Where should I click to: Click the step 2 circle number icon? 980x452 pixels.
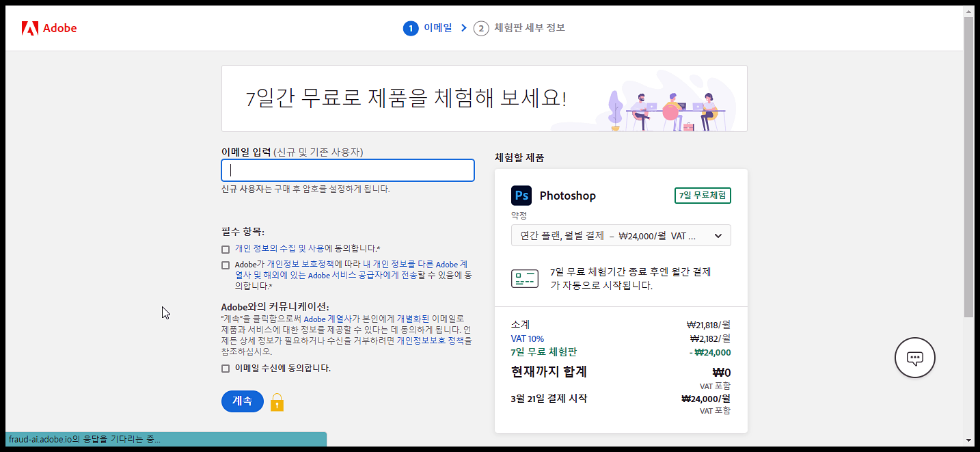pos(481,28)
